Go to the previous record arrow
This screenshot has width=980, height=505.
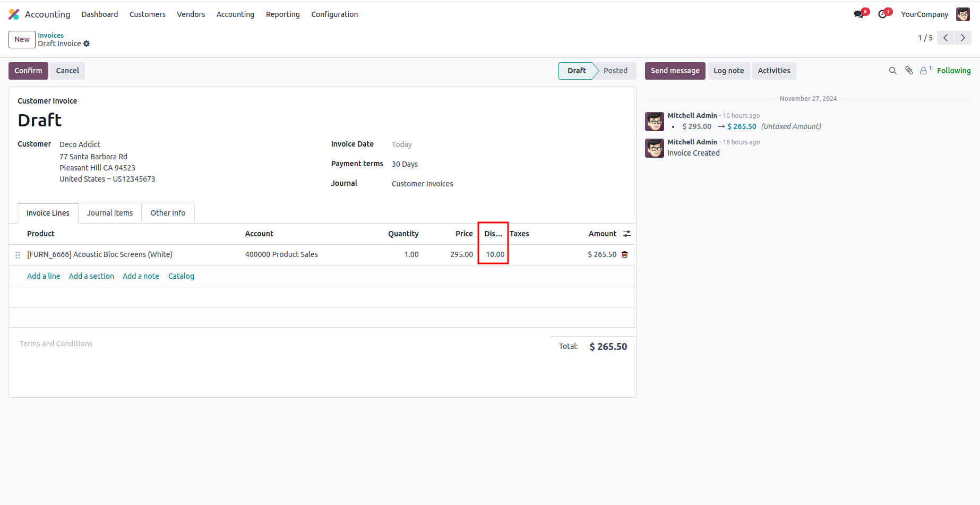click(945, 38)
